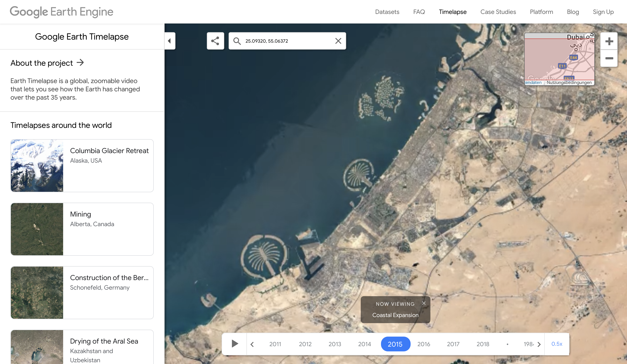Clear the coordinates search field
Image resolution: width=627 pixels, height=364 pixels.
[x=338, y=41]
